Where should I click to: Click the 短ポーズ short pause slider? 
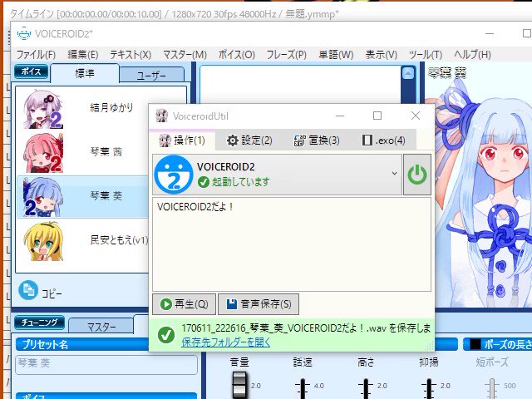pyautogui.click(x=491, y=387)
